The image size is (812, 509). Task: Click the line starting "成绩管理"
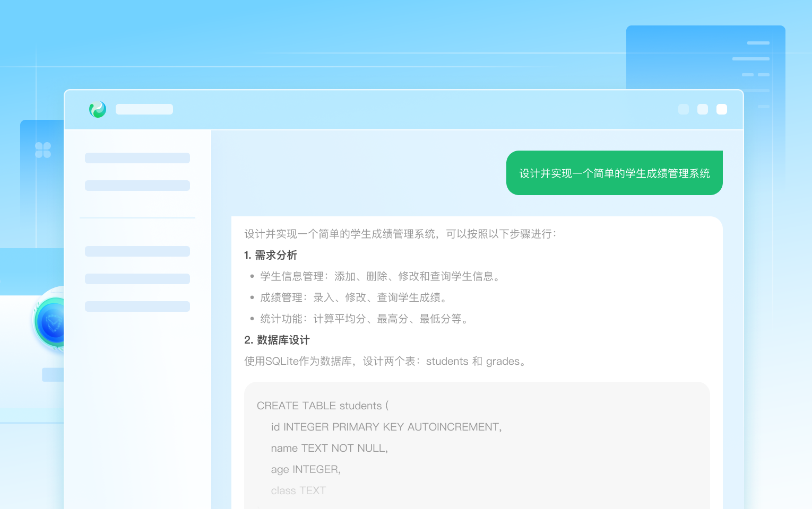tap(355, 297)
